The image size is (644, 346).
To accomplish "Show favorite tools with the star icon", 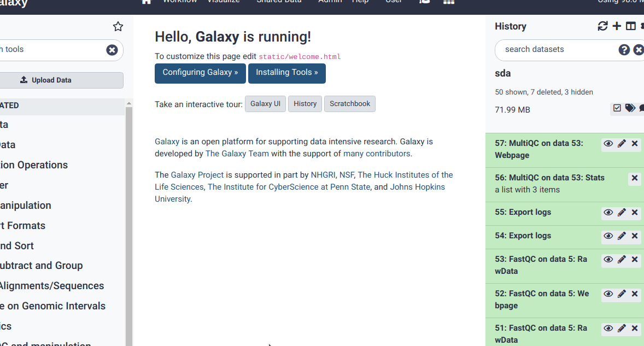I will 118,27.
